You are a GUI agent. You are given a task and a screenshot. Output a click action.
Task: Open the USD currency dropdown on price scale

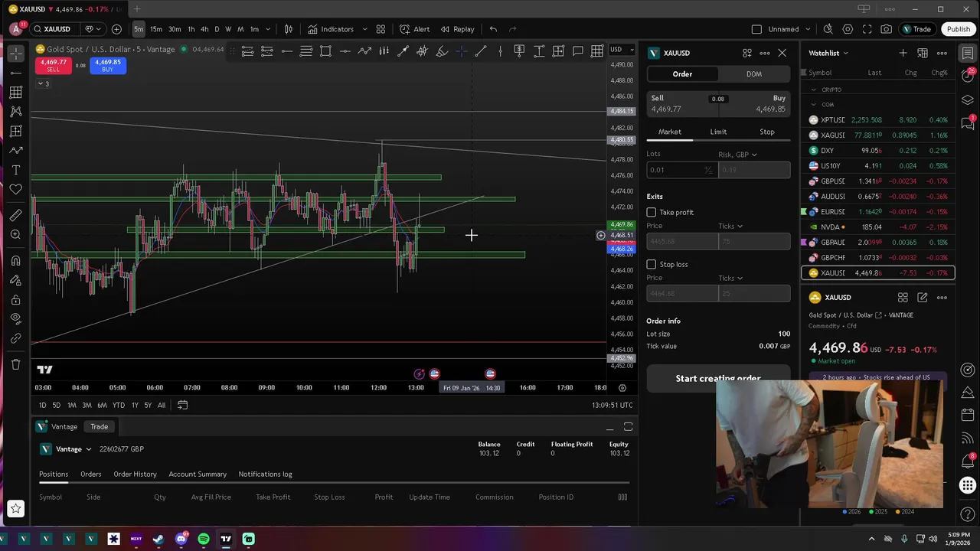coord(622,50)
